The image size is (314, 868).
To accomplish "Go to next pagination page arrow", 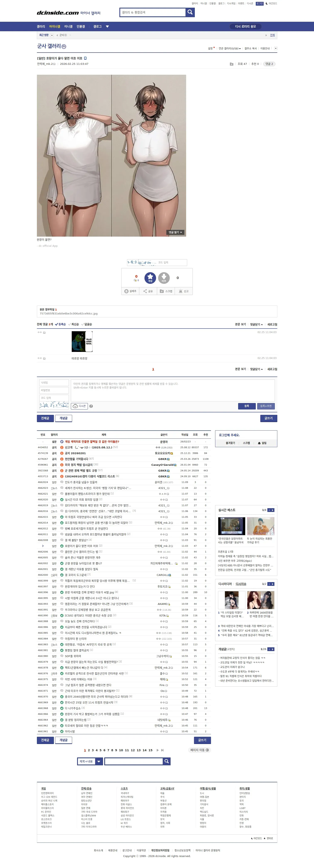I will point(158,750).
